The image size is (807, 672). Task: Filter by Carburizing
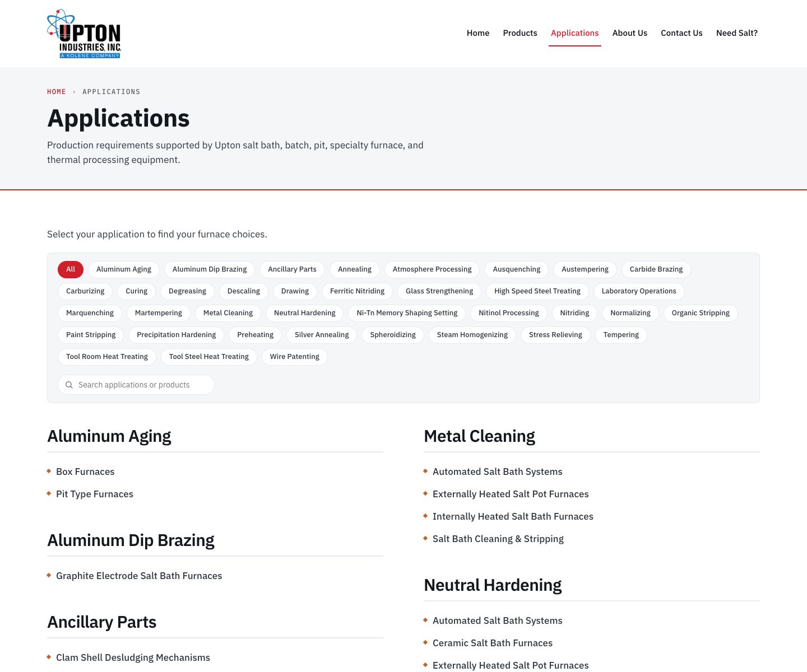85,291
